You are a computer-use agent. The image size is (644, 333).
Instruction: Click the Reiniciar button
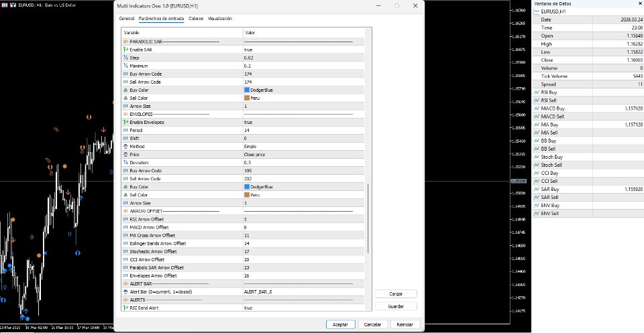405,324
